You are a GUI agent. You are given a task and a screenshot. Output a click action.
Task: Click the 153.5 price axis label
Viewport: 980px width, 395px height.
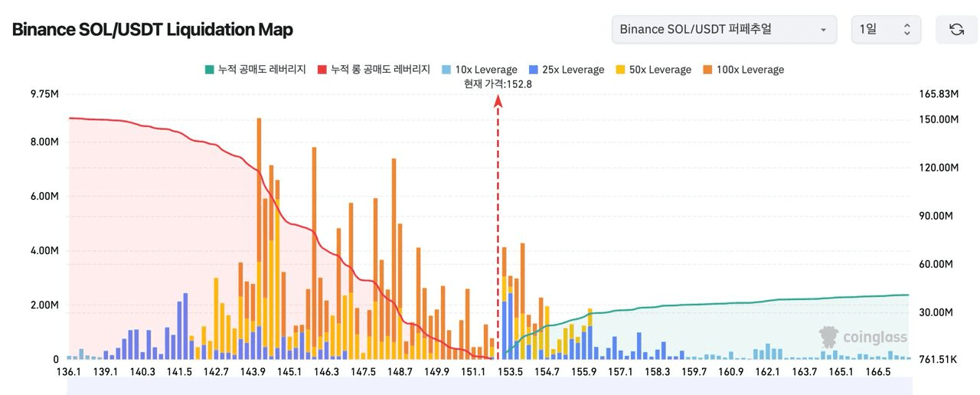[511, 372]
